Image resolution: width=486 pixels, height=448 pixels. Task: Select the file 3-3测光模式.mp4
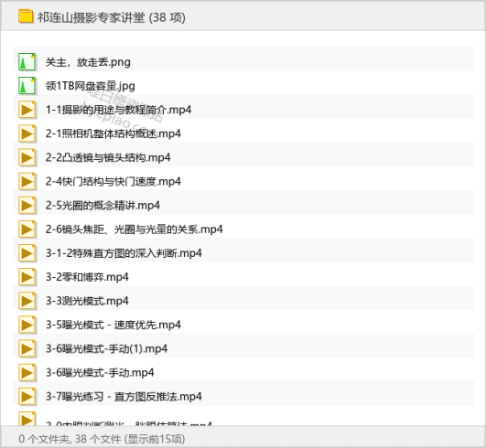click(x=87, y=301)
